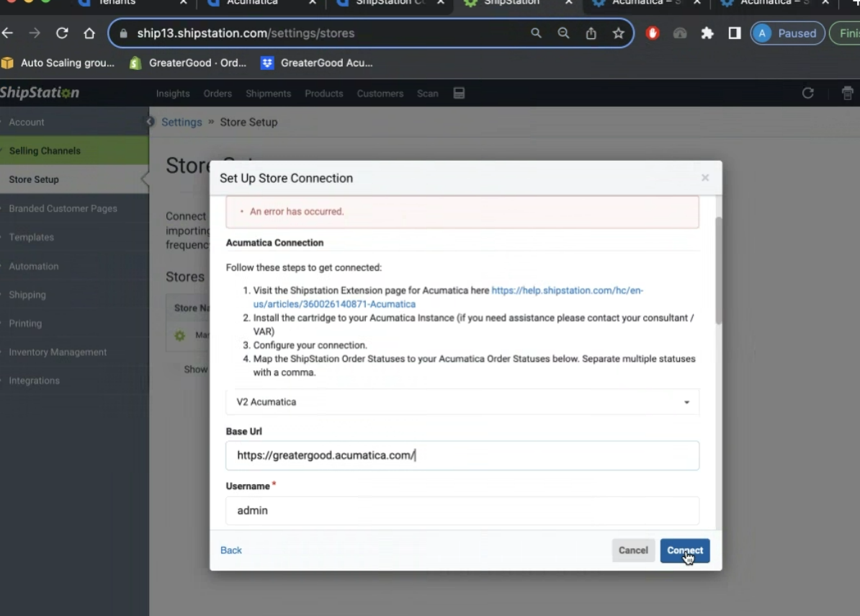Click the calculator icon in ShipStation nav
Image resolution: width=860 pixels, height=616 pixels.
pos(459,93)
